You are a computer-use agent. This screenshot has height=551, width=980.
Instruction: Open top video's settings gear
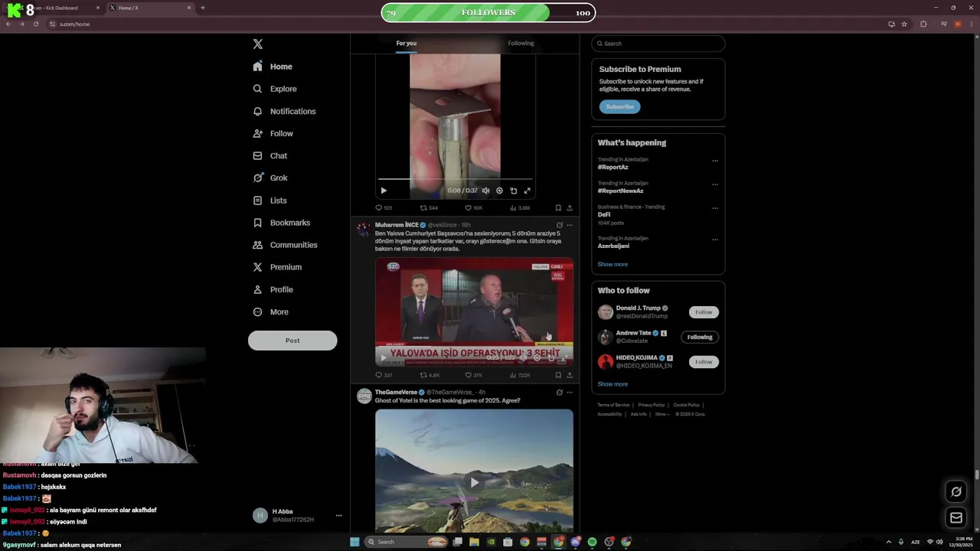(x=499, y=191)
